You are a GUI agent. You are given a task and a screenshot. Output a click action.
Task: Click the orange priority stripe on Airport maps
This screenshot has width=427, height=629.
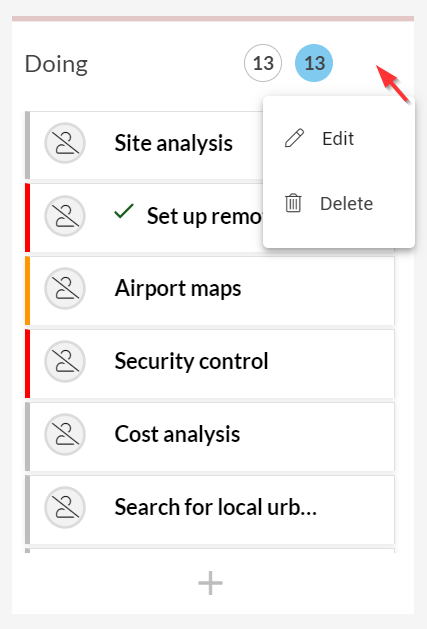27,291
